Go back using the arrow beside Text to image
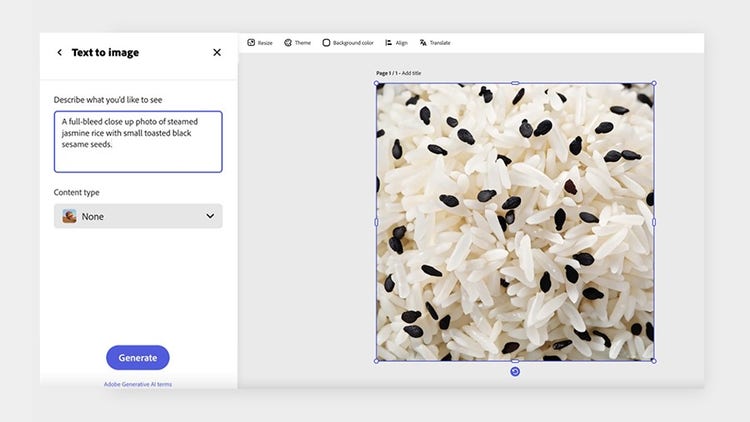 pyautogui.click(x=59, y=52)
